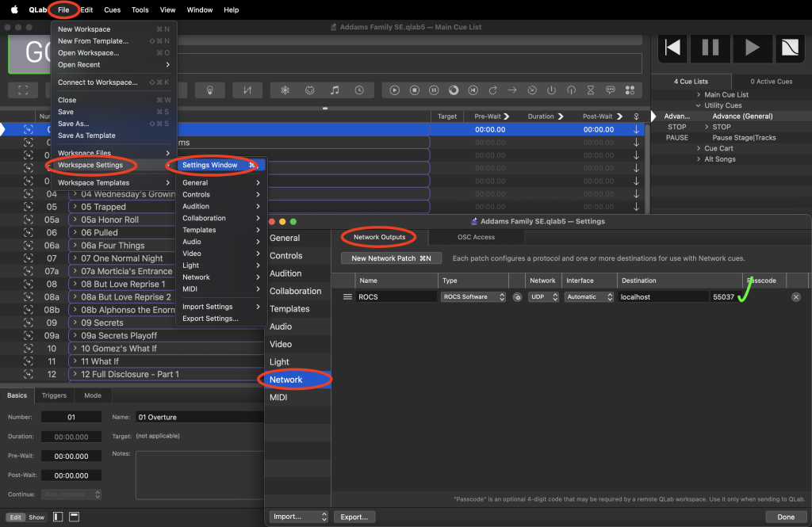
Task: Show the 0 Active Cues tab
Action: [x=771, y=82]
